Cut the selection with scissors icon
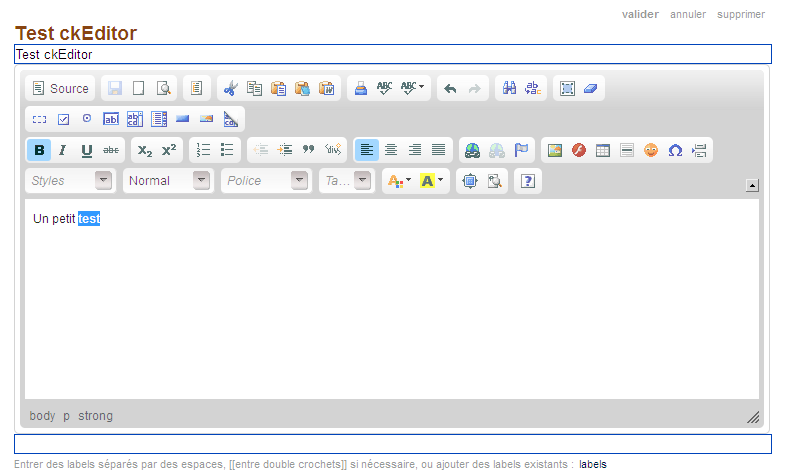788x476 pixels. click(230, 88)
